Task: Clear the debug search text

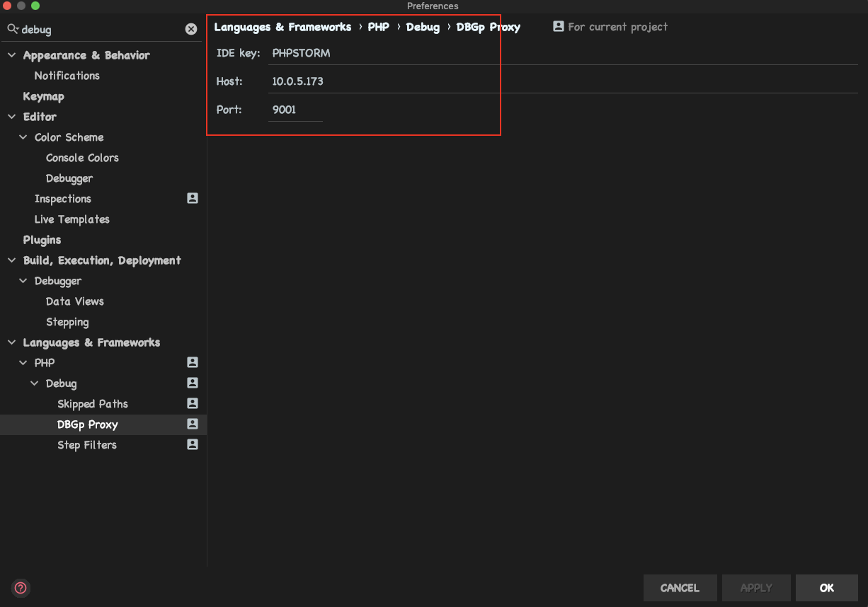Action: (x=191, y=29)
